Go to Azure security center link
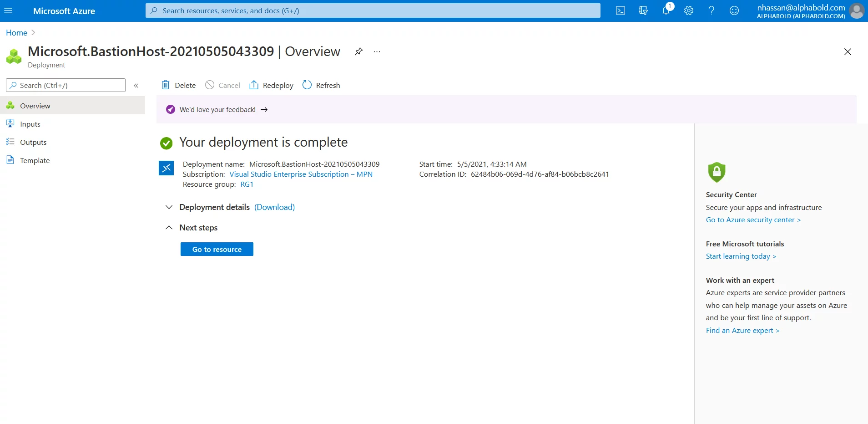Viewport: 868px width, 424px height. coord(753,220)
